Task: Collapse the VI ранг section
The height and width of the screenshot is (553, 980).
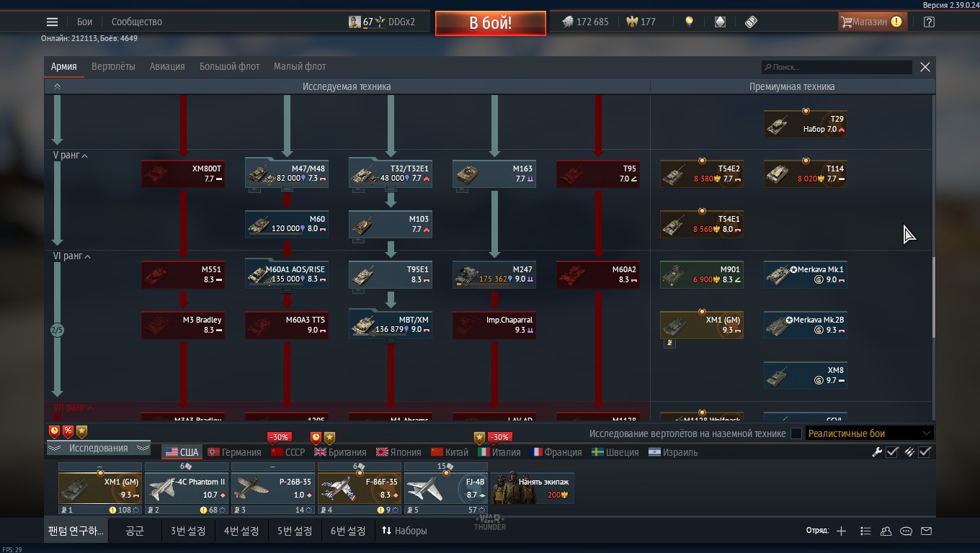Action: [x=71, y=256]
